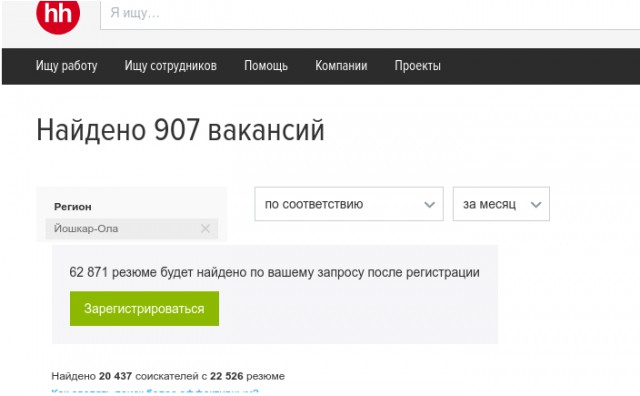Click the green 'Зарегистрироваться' button

pos(144,309)
